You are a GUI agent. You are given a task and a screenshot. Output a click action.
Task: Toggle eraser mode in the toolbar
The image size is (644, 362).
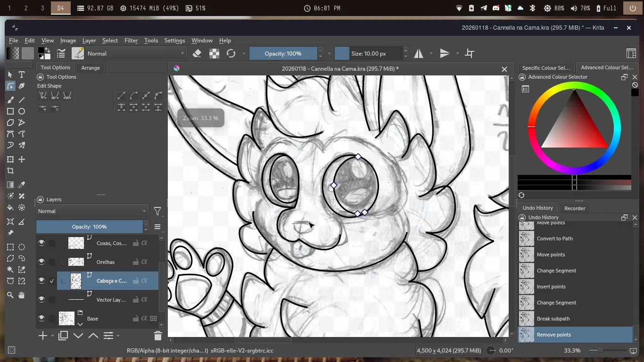coord(197,54)
